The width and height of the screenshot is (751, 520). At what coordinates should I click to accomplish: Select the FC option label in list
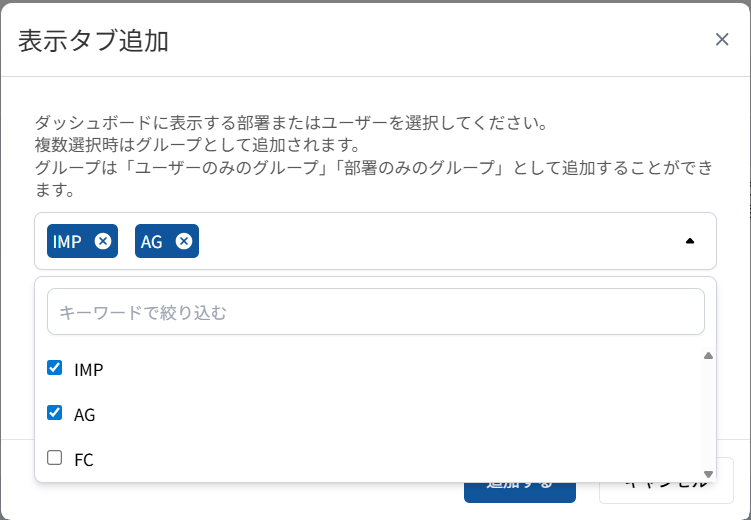coord(84,460)
